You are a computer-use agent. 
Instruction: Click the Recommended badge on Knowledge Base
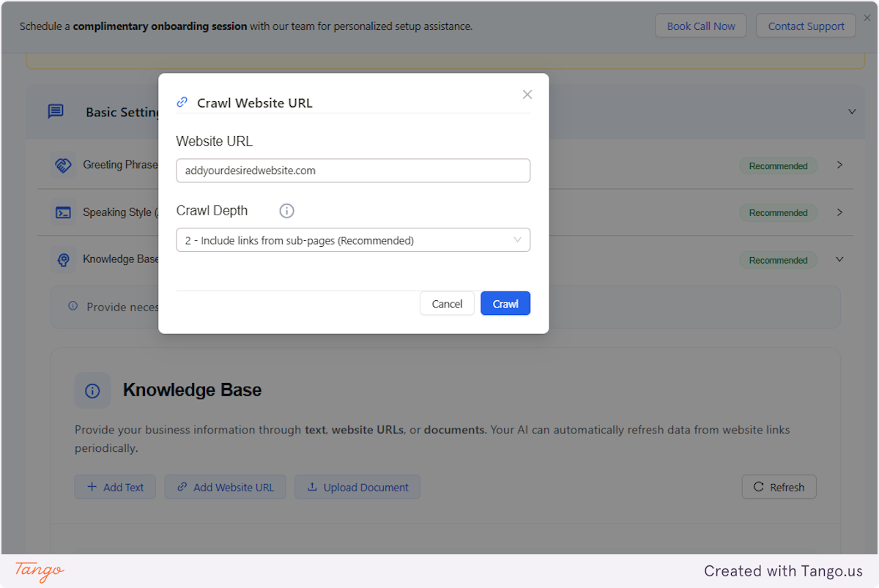tap(778, 260)
